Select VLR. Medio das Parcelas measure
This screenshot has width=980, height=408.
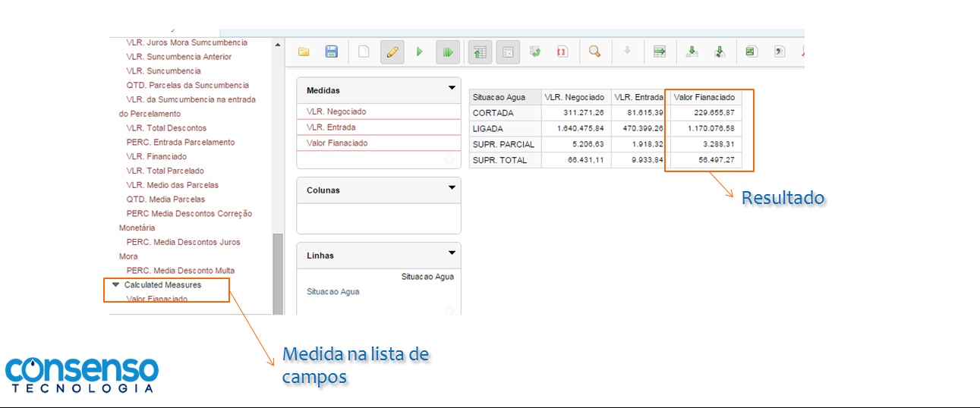click(172, 185)
